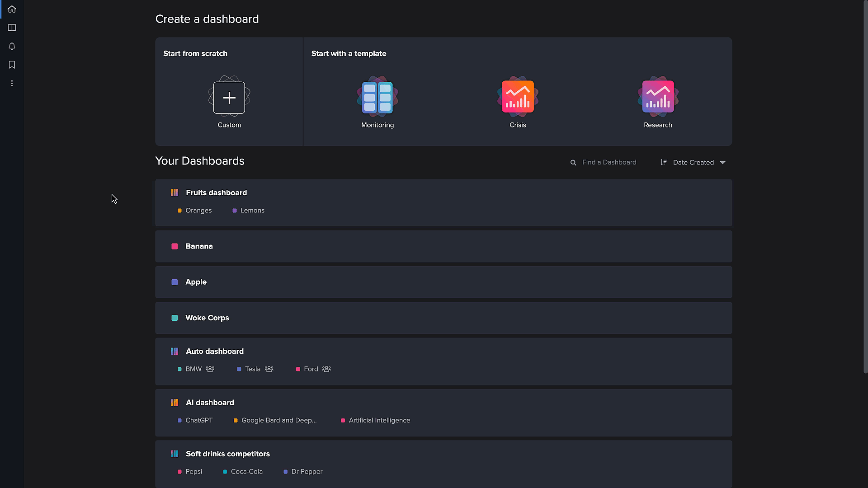The height and width of the screenshot is (488, 868).
Task: Click the AI dashboard multi-color icon
Action: click(175, 403)
